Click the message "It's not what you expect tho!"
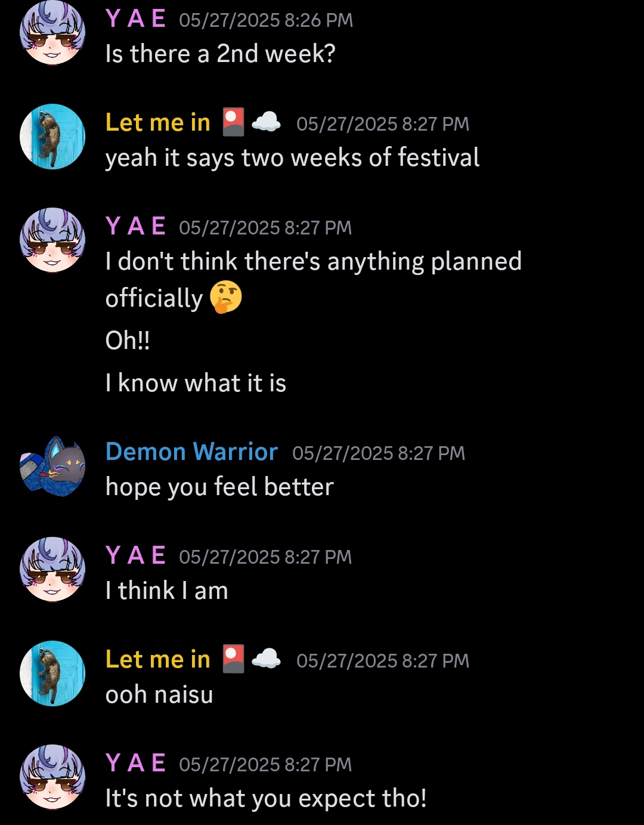This screenshot has width=644, height=825. click(x=266, y=798)
